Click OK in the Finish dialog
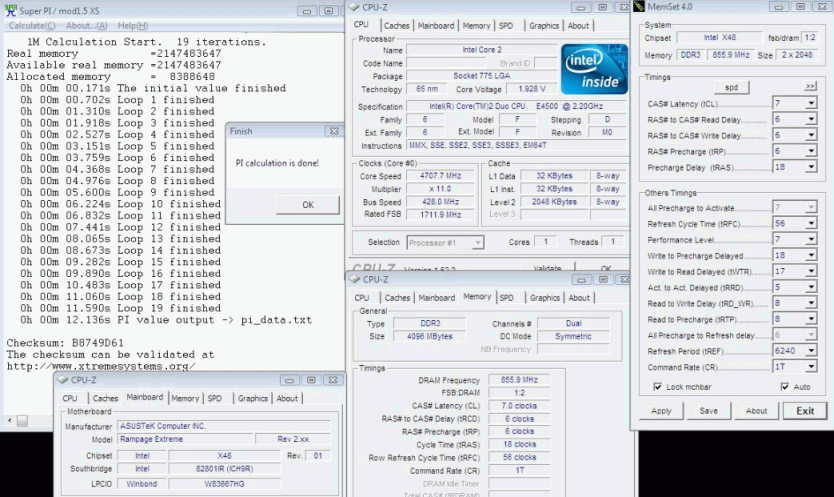Screen dimensions: 834x497 point(308,205)
